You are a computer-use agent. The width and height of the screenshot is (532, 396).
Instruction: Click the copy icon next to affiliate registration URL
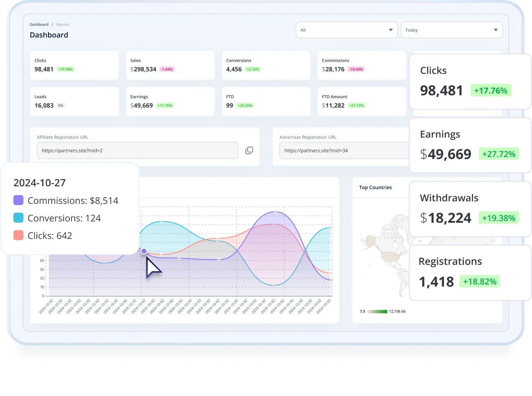(x=249, y=150)
